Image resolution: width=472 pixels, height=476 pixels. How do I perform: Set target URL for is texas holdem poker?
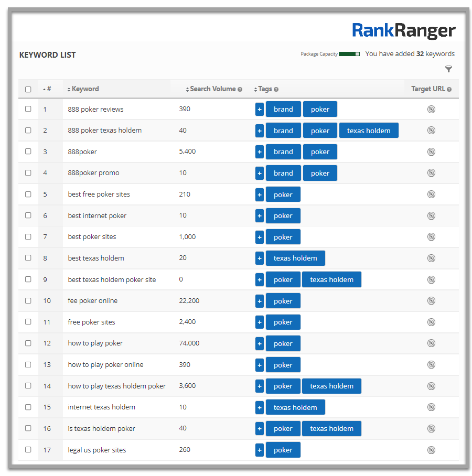[x=431, y=429]
